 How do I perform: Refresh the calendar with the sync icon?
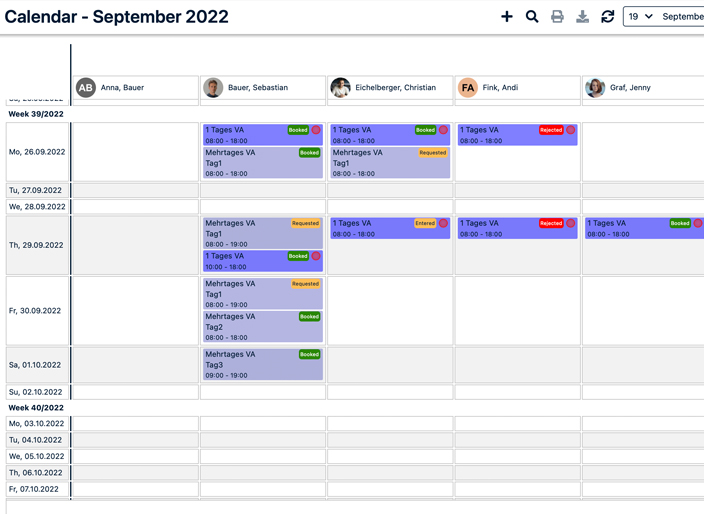click(607, 17)
